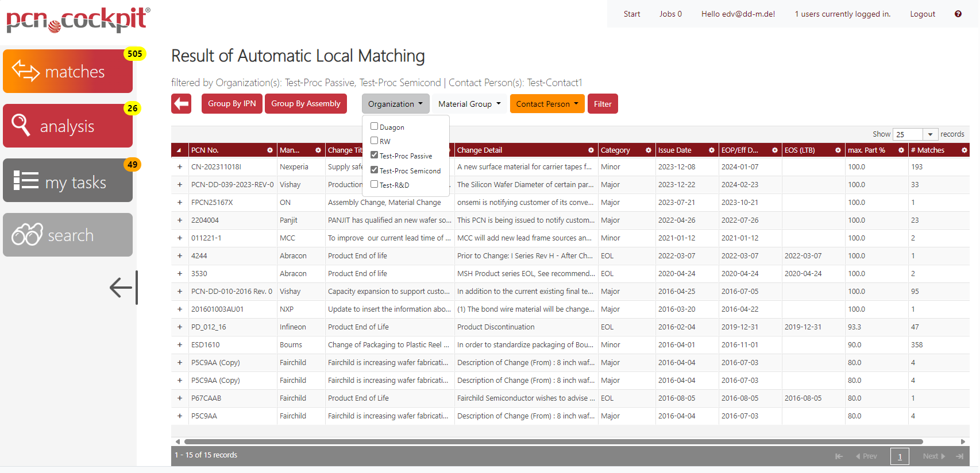Viewport: 980px width, 473px height.
Task: Collapse the sidebar with the left arrow
Action: click(124, 288)
